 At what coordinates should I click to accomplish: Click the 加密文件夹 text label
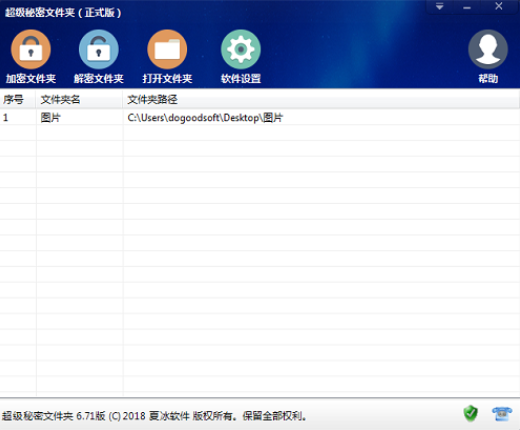tap(31, 79)
